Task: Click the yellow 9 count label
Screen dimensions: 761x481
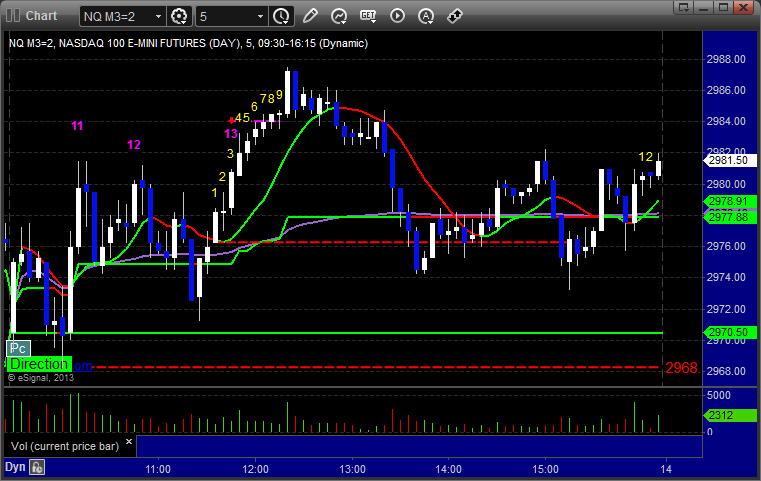Action: coord(280,95)
